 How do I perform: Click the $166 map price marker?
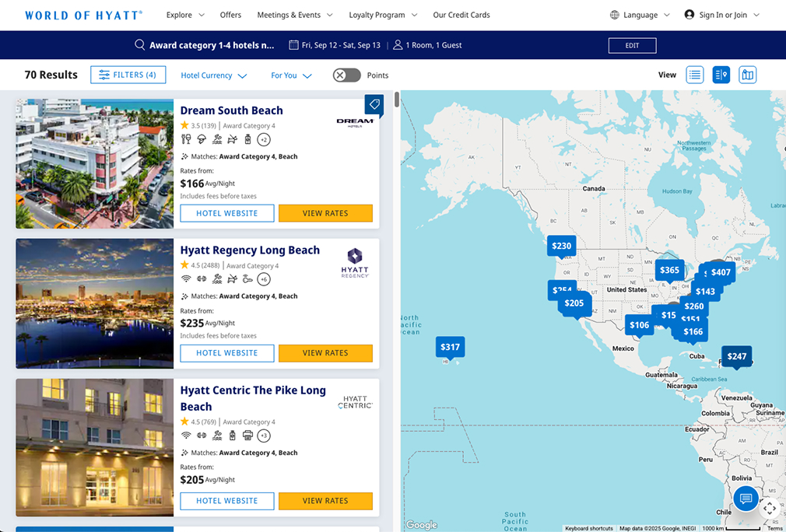tap(693, 331)
